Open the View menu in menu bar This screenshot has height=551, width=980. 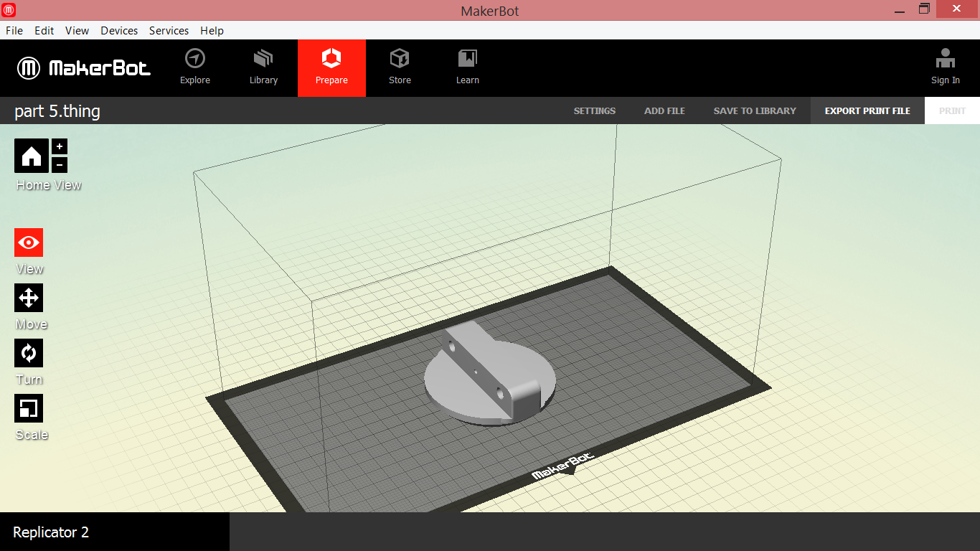(x=77, y=31)
